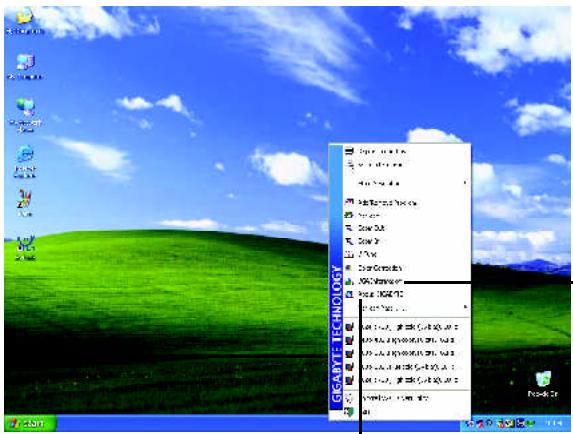Open the My Computer desktop icon
Viewport: 573px width, 434px height.
click(x=25, y=66)
